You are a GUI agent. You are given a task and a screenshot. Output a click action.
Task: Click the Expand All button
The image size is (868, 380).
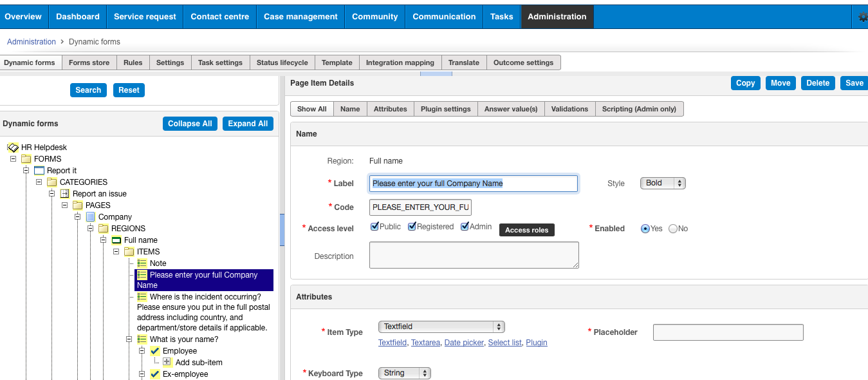[248, 124]
